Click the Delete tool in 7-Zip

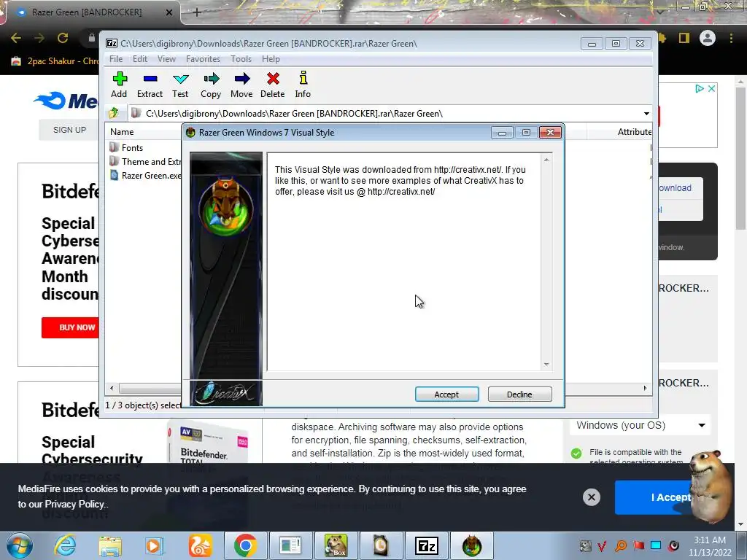pos(273,85)
